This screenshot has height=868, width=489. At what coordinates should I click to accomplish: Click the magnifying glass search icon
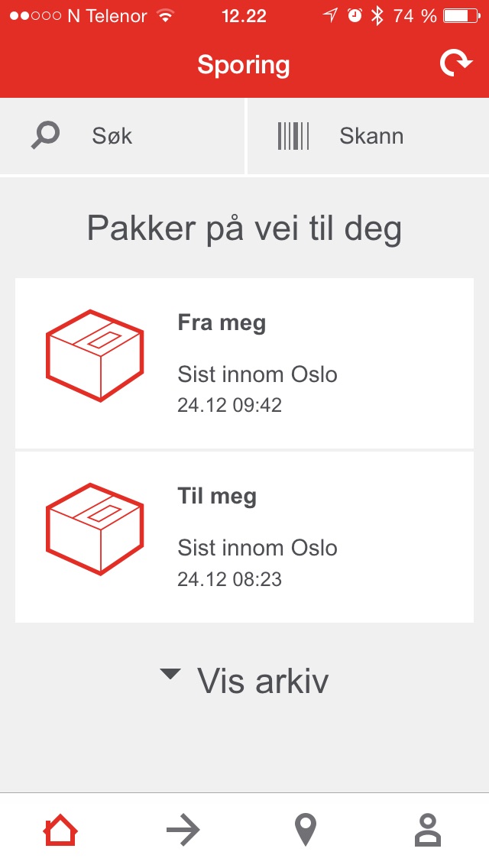tap(45, 136)
